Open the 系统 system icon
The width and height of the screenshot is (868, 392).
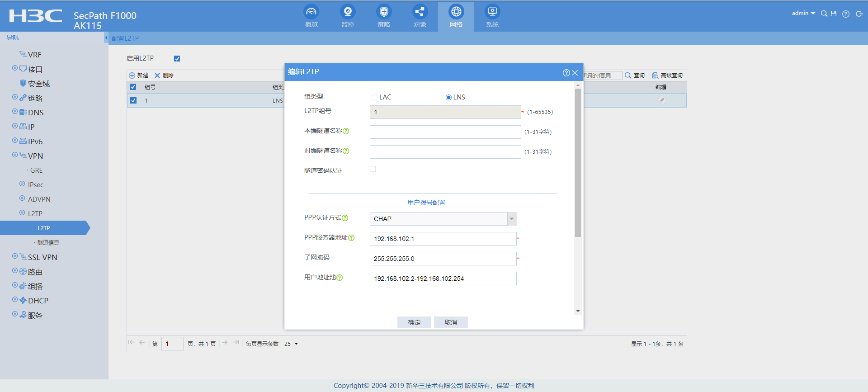pos(492,12)
